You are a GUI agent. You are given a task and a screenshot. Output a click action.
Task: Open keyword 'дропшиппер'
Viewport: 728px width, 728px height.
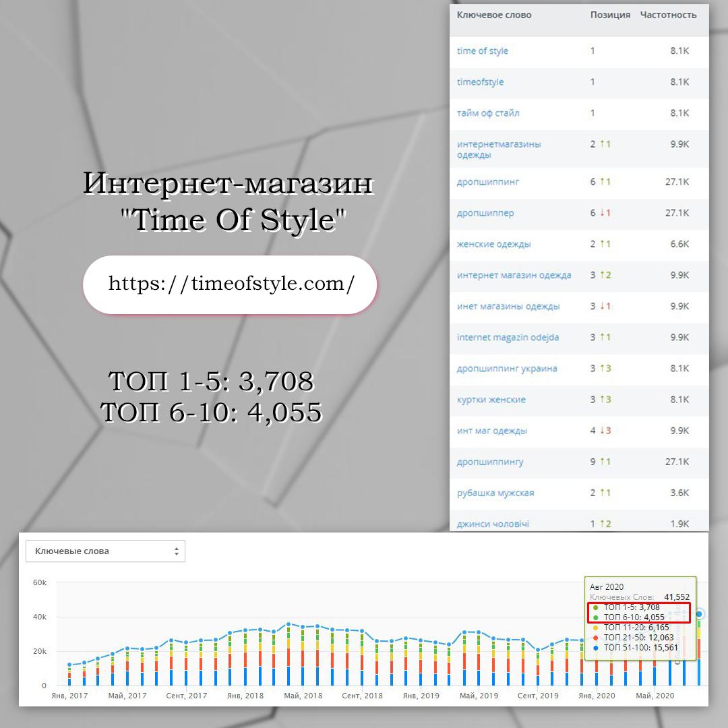(485, 212)
